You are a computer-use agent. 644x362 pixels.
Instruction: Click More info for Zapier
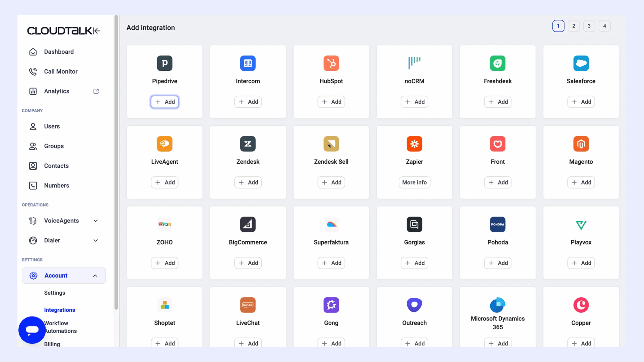(x=414, y=182)
